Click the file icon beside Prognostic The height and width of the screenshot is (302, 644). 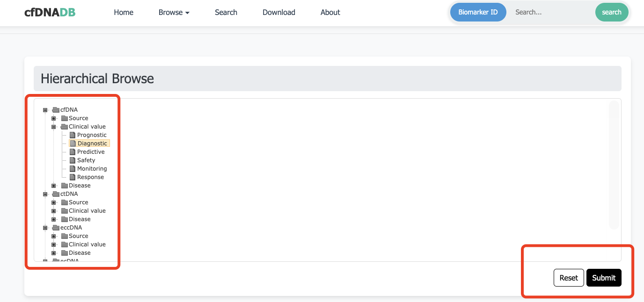[73, 135]
